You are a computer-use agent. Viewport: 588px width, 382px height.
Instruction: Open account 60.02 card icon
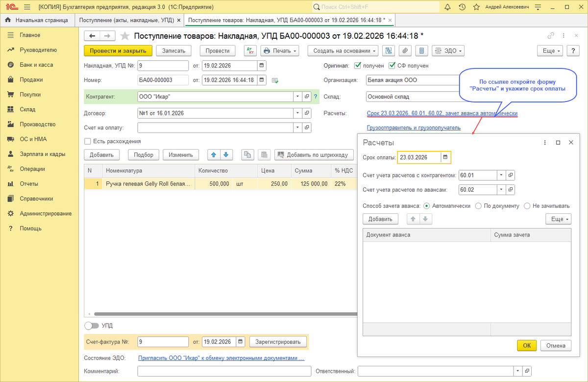tap(511, 190)
